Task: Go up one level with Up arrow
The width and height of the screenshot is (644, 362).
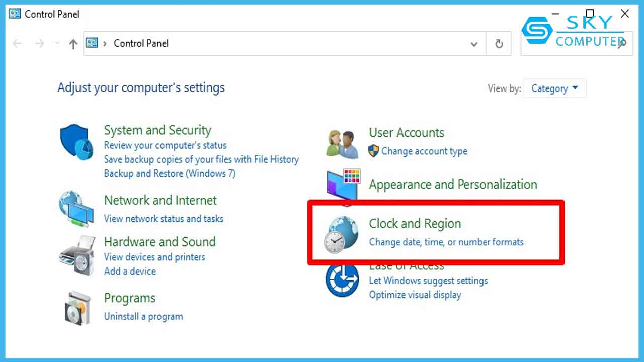Action: [73, 44]
